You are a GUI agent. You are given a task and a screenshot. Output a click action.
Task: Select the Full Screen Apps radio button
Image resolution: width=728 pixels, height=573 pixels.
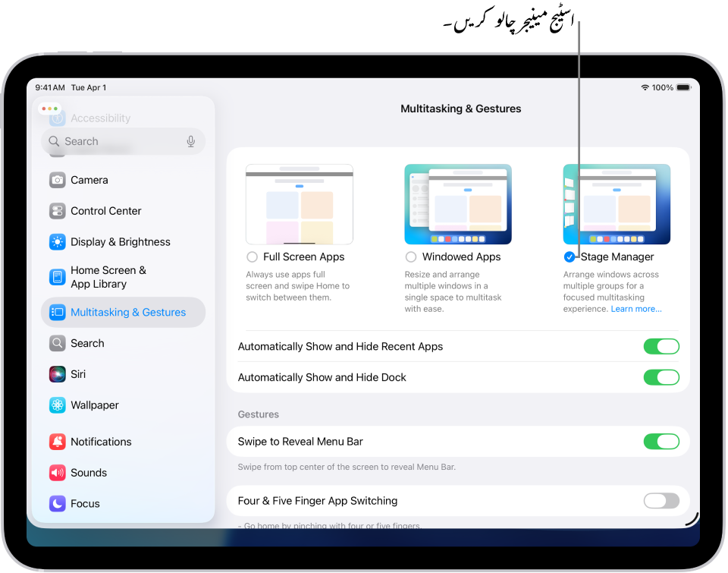[252, 257]
